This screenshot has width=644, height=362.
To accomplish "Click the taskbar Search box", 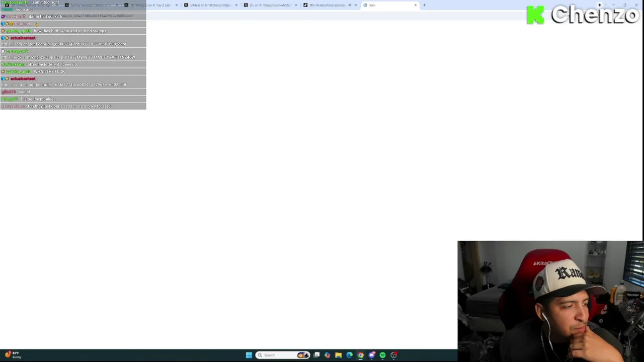I will pyautogui.click(x=283, y=355).
